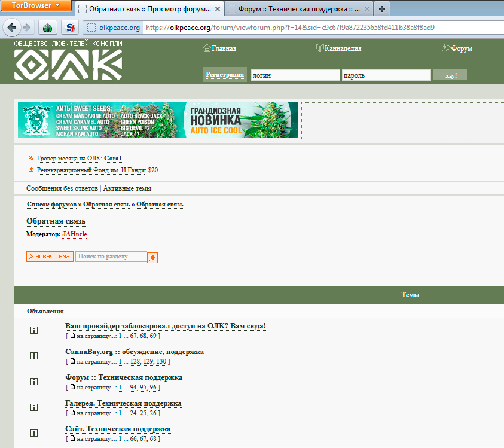Image resolution: width=504 pixels, height=448 pixels.
Task: Click the people icon beside Форум
Action: 446,48
